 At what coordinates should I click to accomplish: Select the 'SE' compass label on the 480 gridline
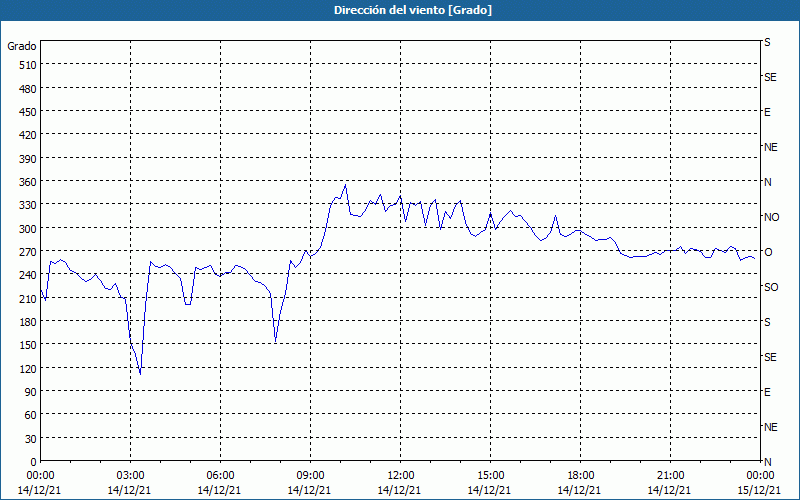click(x=770, y=77)
